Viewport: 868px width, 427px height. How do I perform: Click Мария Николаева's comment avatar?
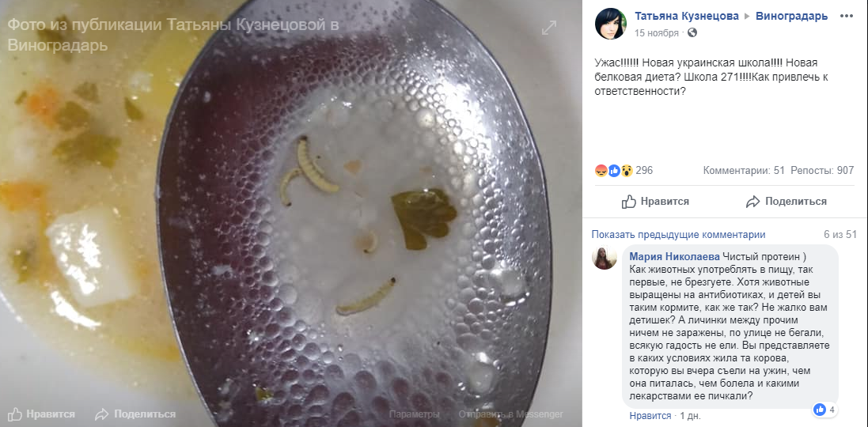pyautogui.click(x=605, y=258)
